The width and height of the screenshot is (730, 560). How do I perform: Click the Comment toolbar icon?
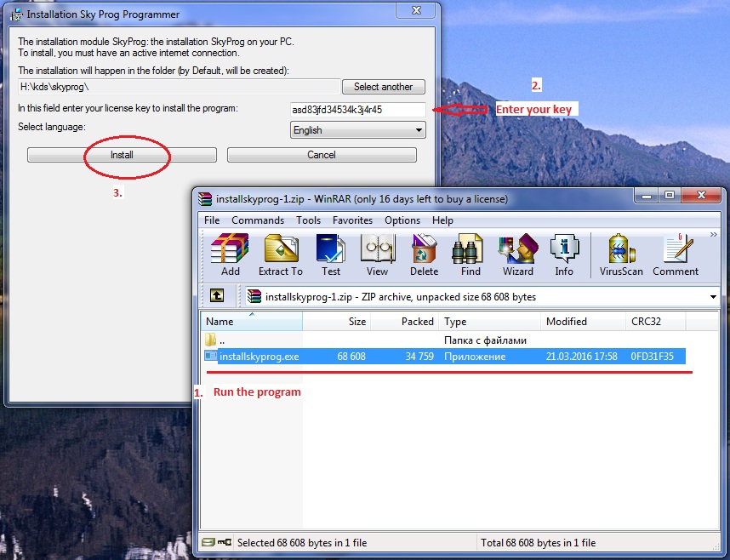tap(678, 249)
